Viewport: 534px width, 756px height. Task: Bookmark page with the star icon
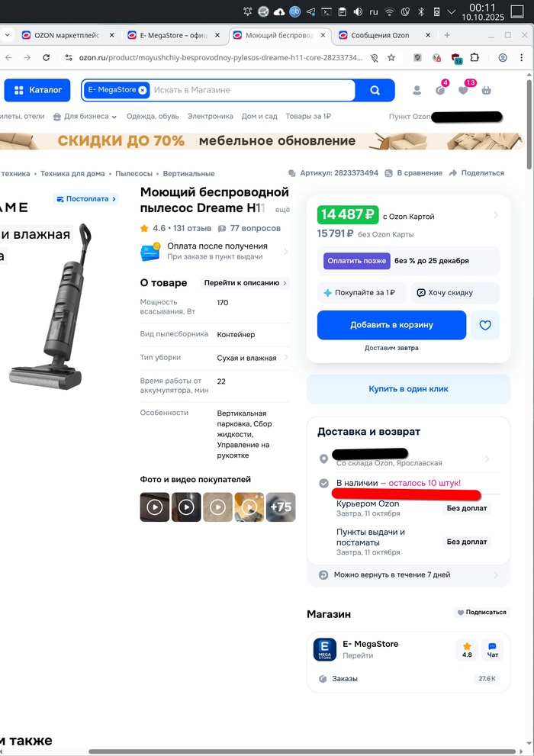(391, 58)
